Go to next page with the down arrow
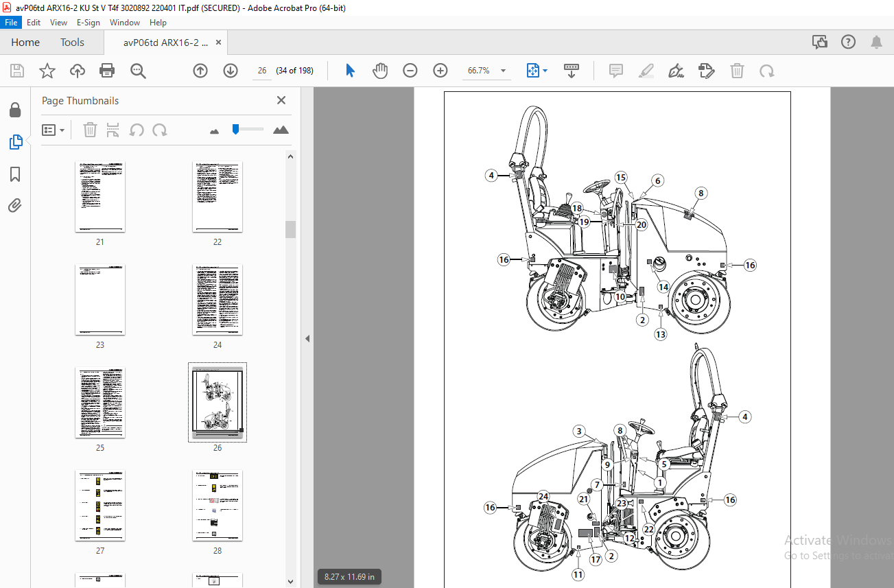 click(231, 71)
